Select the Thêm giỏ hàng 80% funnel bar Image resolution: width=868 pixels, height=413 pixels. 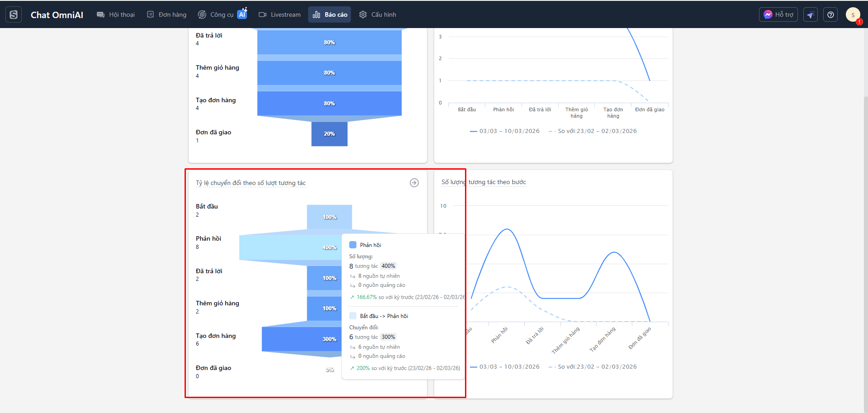tap(329, 73)
